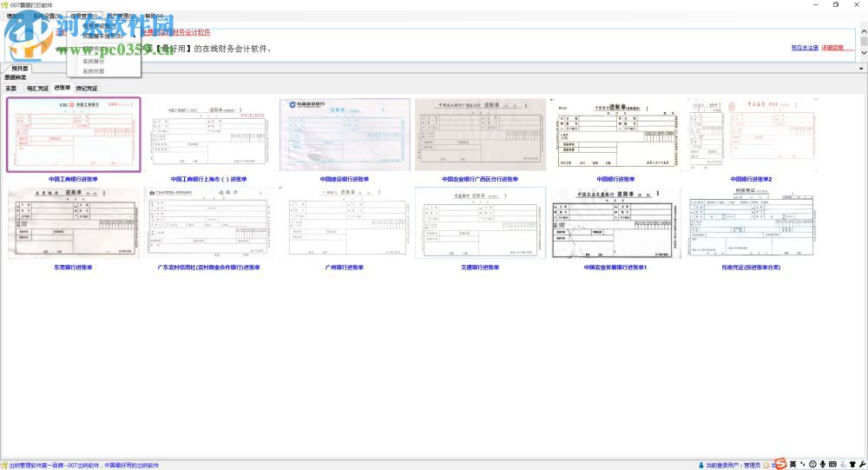Click the 中国工商银行进账单 caption link

(73, 179)
